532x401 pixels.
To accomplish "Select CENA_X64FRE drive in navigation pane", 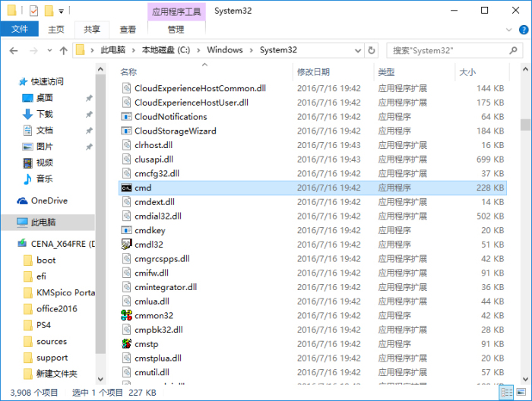I will pos(56,244).
